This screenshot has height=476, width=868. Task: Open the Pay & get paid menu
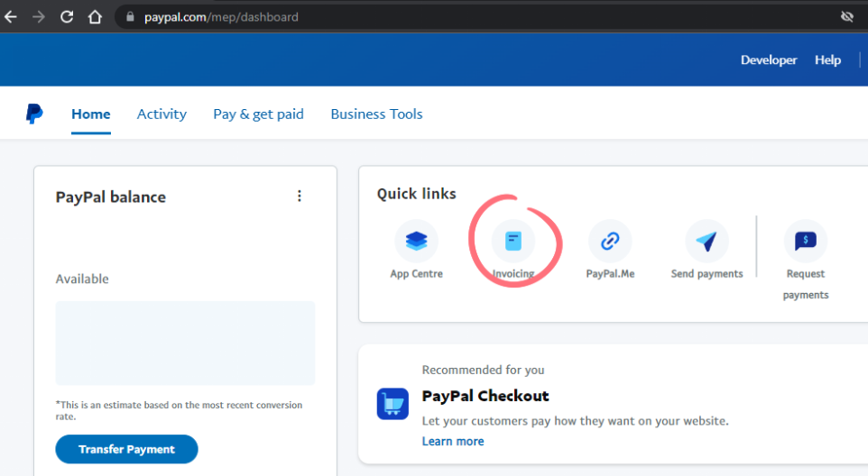point(259,114)
